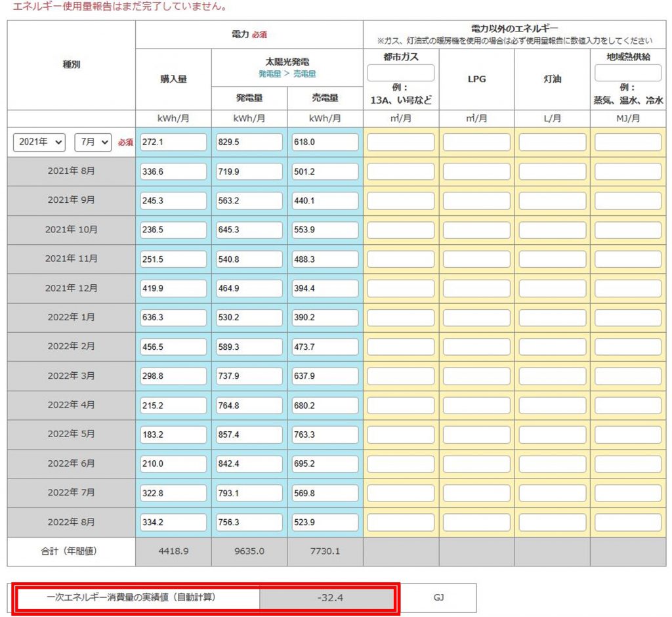Click the 9635.0 annual generation total

click(249, 551)
